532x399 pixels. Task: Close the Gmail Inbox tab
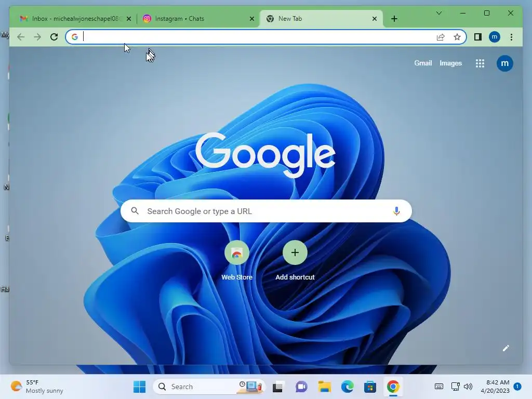tap(129, 19)
